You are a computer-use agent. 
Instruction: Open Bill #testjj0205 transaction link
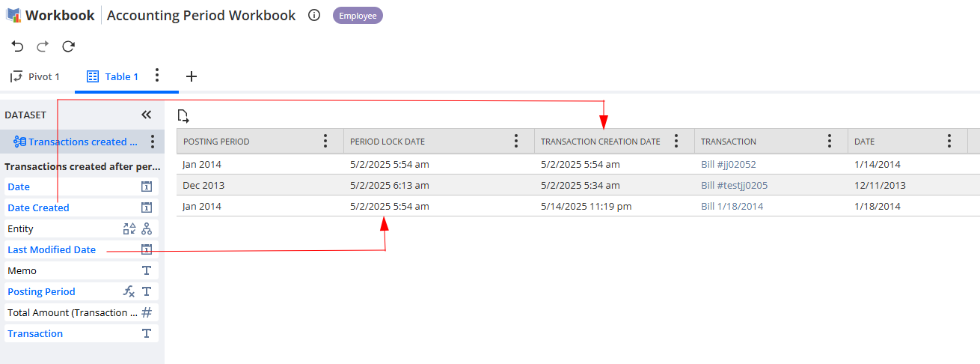734,185
